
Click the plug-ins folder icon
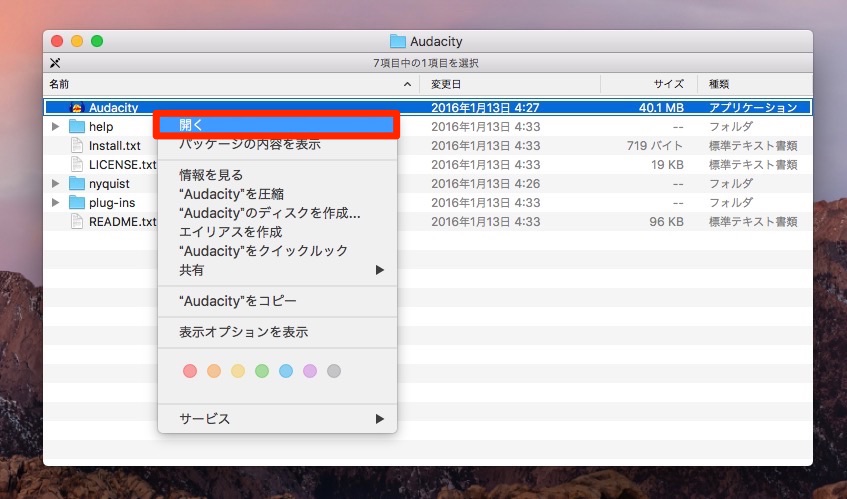point(77,203)
